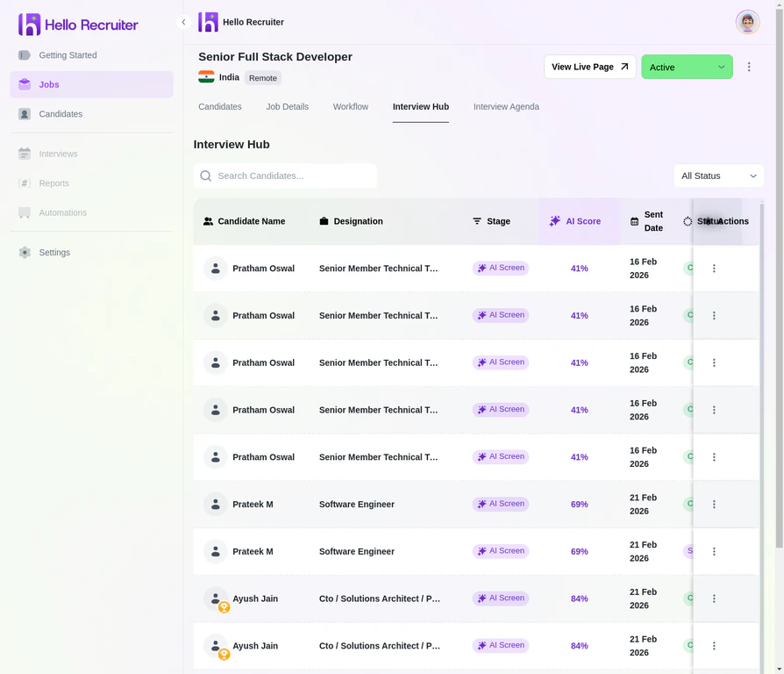Open Getting Started in the sidebar
784x674 pixels.
91,55
